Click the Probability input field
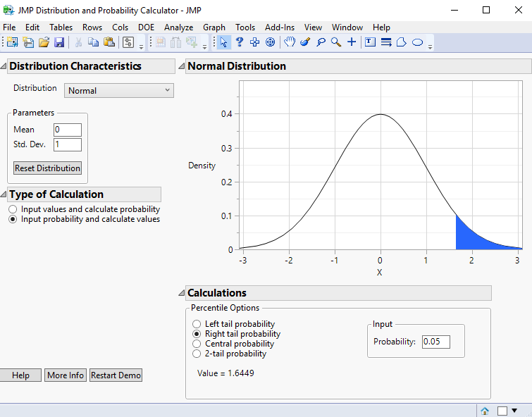Image resolution: width=532 pixels, height=417 pixels. click(435, 342)
